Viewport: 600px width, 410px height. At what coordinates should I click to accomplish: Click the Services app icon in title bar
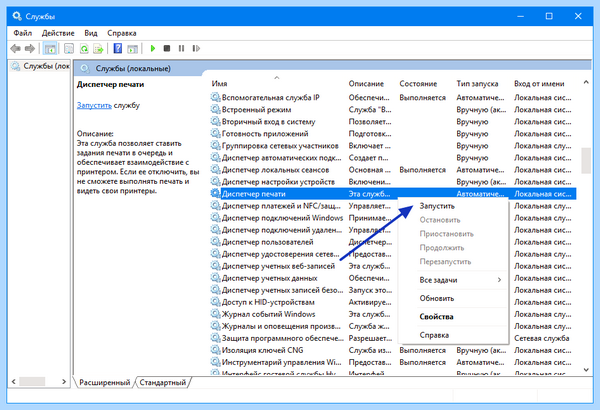[17, 16]
